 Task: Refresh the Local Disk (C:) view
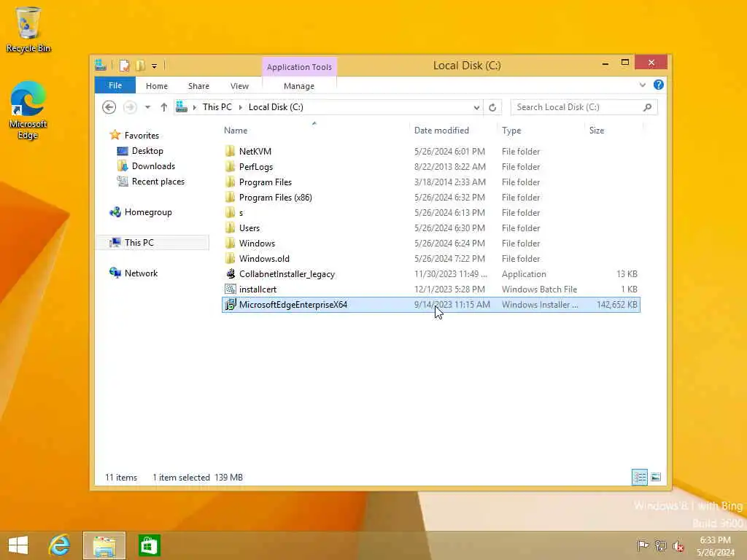pyautogui.click(x=492, y=108)
